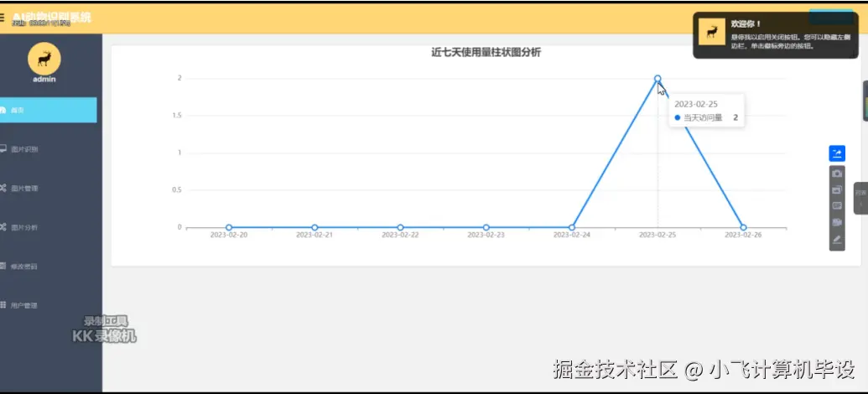Click the tooltip entry 当天访问量
Viewport: 868px width, 394px height.
(x=703, y=117)
